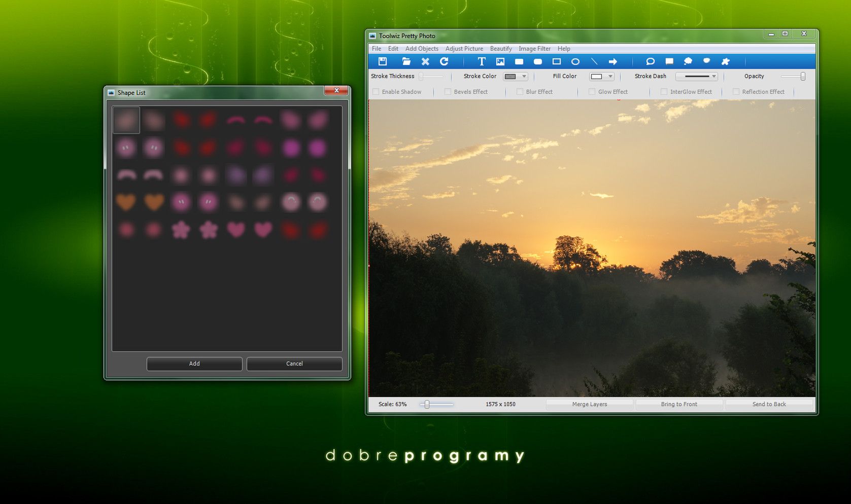The image size is (851, 504).
Task: Click the insert image icon
Action: coord(500,61)
